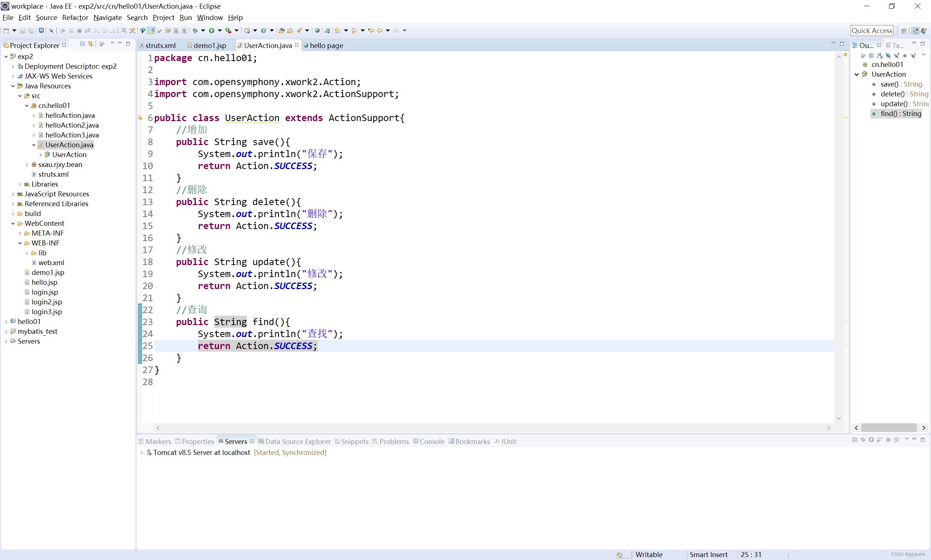
Task: Toggle Hide Static Members in Outline
Action: [x=897, y=56]
